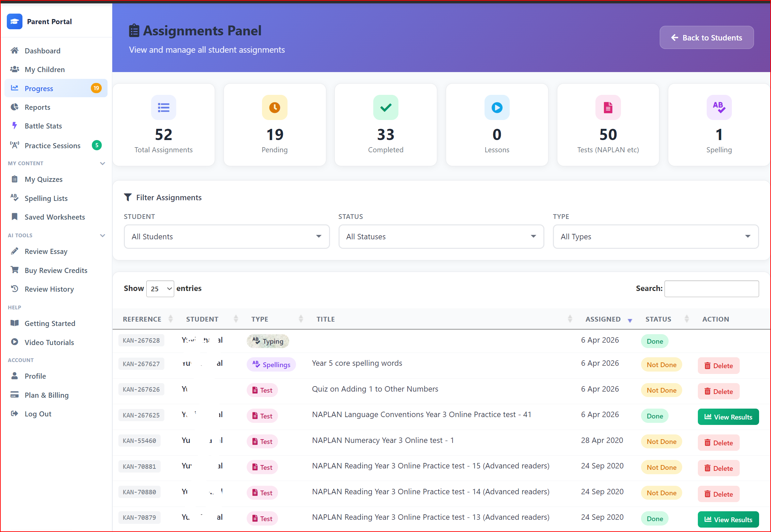Open the All Students dropdown
This screenshot has width=771, height=532.
point(227,237)
